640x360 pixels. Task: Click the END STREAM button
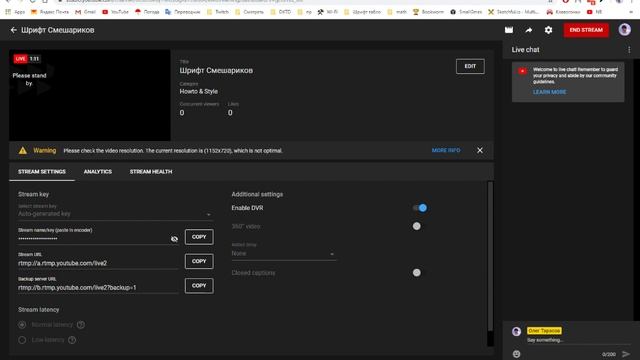click(586, 30)
